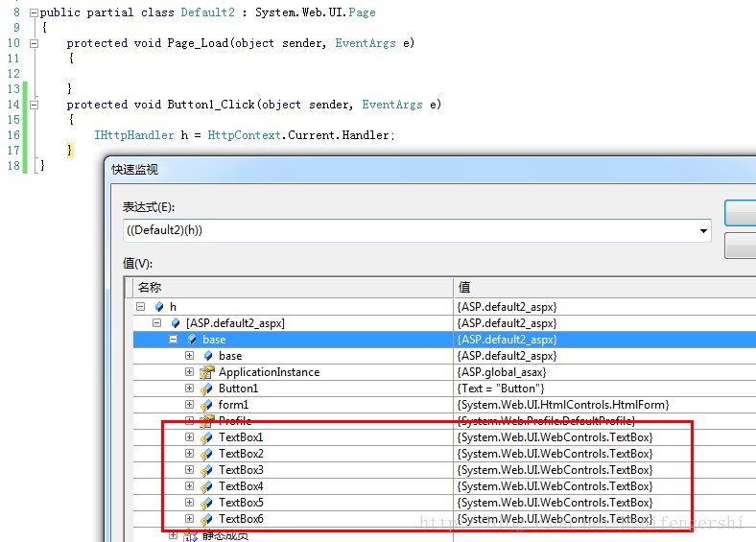Click the h variable object icon
The height and width of the screenshot is (542, 756).
pyautogui.click(x=159, y=307)
